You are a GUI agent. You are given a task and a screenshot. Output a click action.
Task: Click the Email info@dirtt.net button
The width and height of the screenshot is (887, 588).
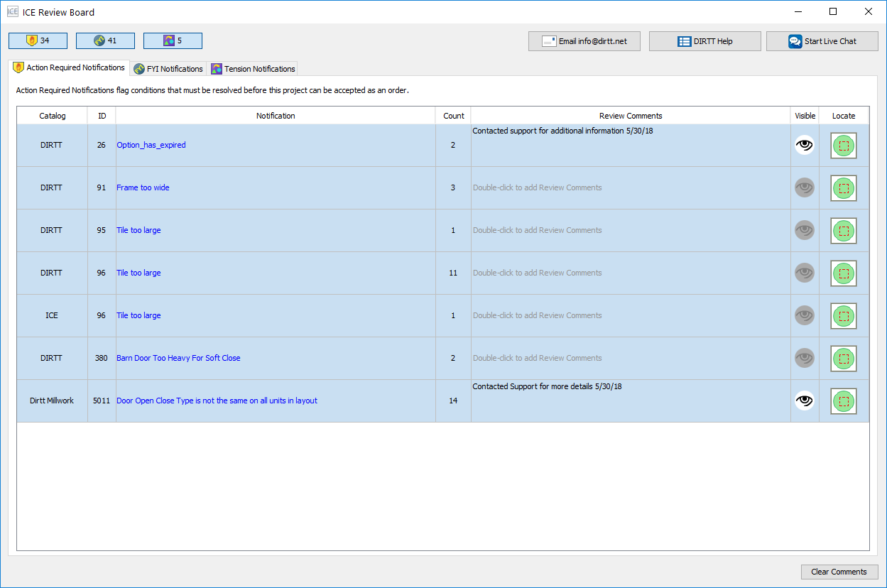point(584,41)
